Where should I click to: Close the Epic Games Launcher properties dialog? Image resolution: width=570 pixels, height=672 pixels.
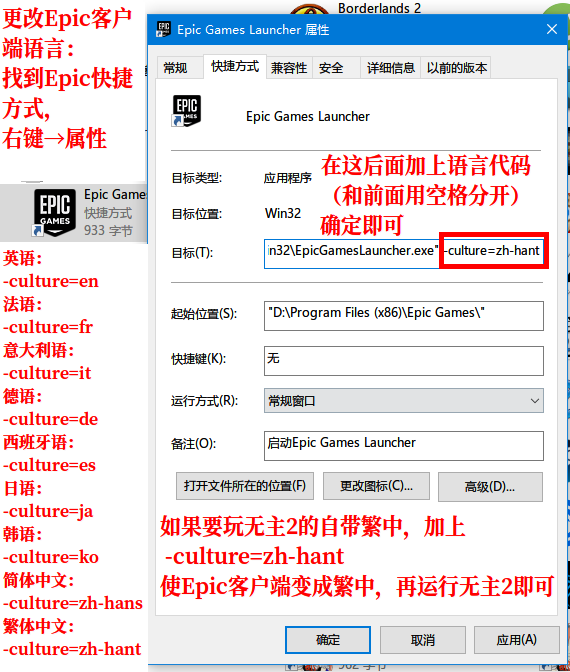point(552,29)
